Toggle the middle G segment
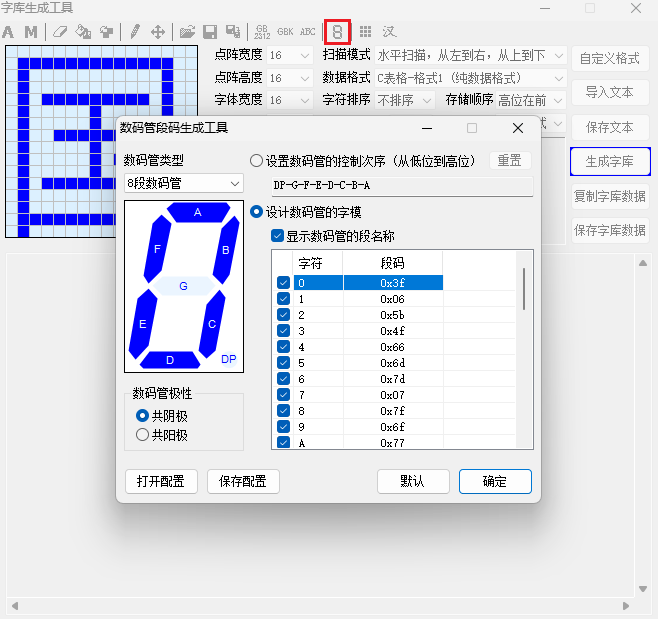The width and height of the screenshot is (658, 619). 183,286
